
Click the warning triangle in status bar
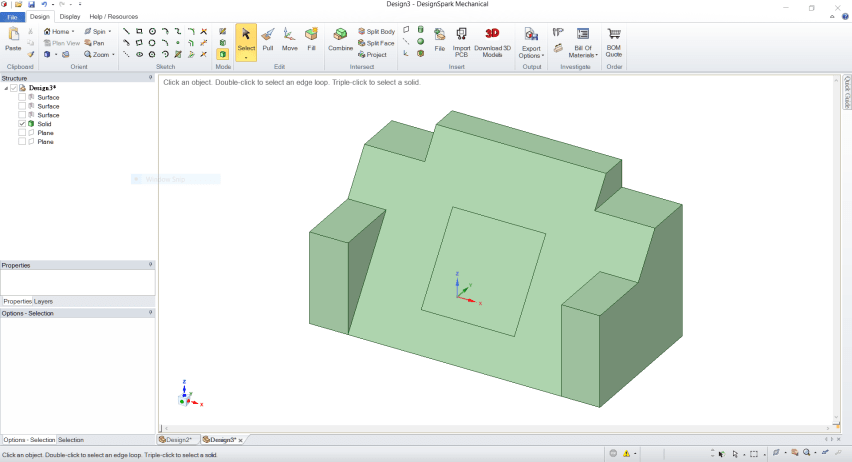click(627, 453)
